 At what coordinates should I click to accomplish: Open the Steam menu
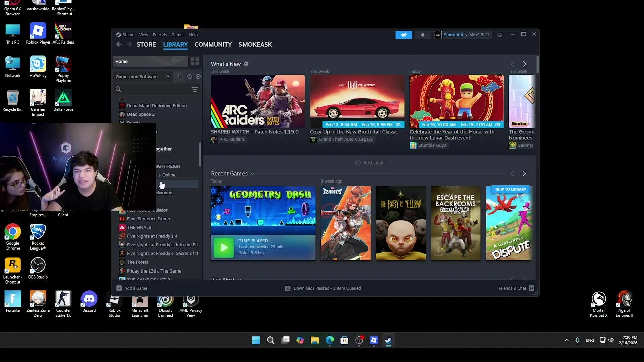[128, 35]
